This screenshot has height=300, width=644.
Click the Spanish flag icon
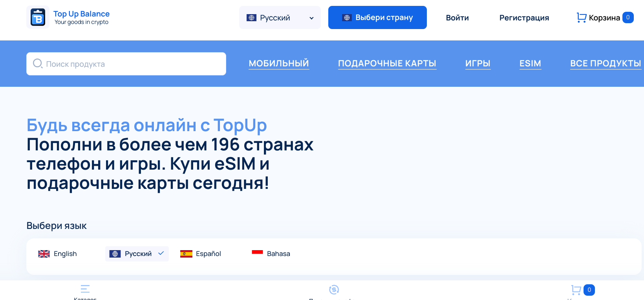(186, 254)
